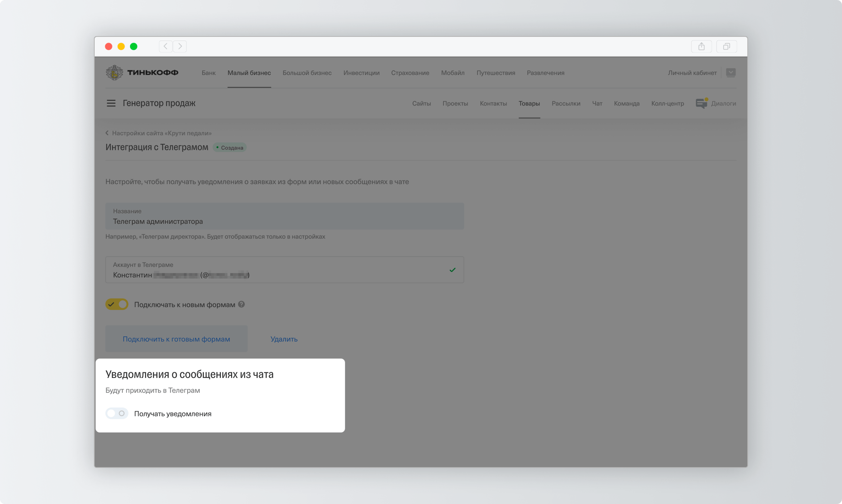Open the Контакты tab
842x504 pixels.
(x=493, y=103)
